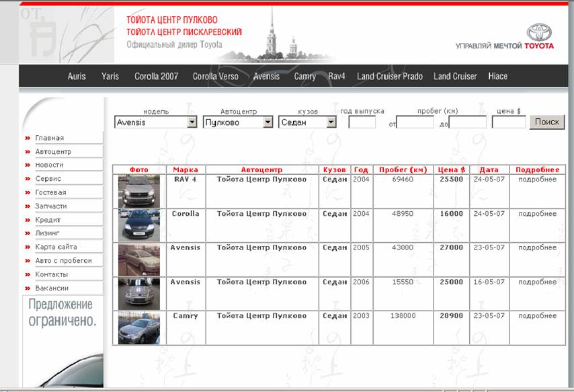The width and height of the screenshot is (574, 392).
Task: Click подробнее for the 25000 Avensis row
Action: (538, 282)
